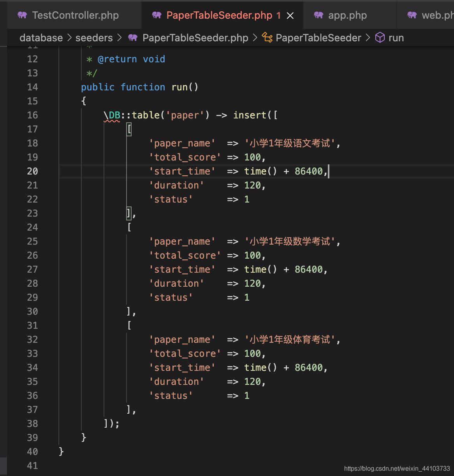This screenshot has height=476, width=454.
Task: Open the app.php tab
Action: [347, 15]
